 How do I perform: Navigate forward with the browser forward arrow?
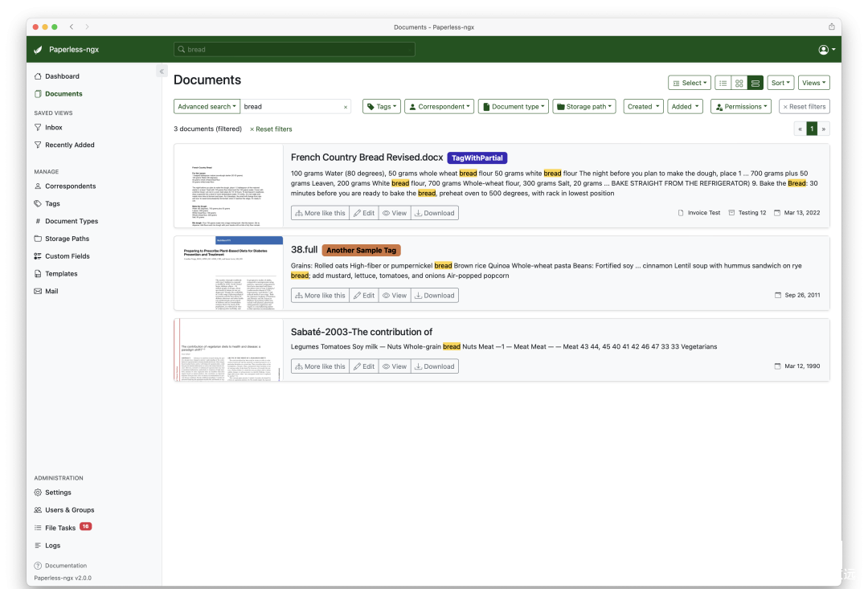click(x=87, y=27)
